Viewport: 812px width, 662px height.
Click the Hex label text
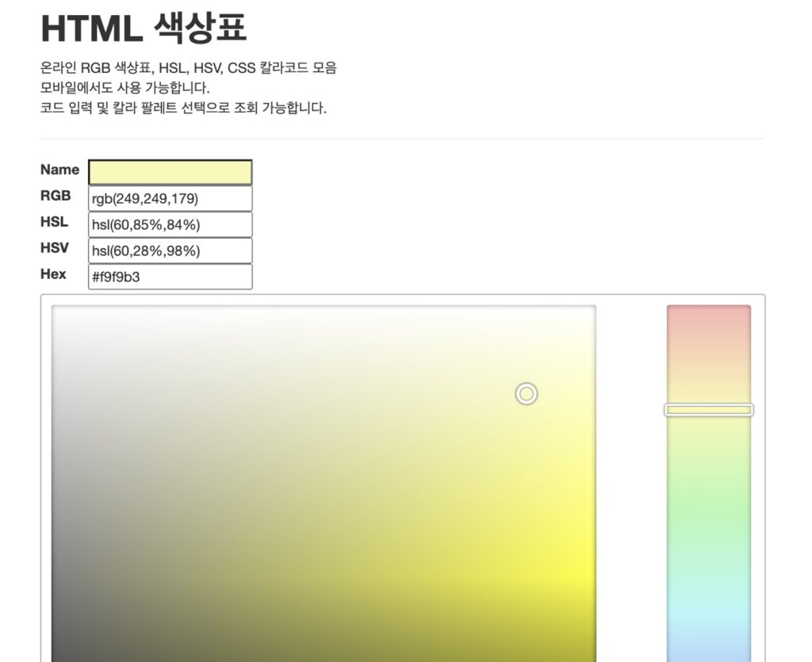pyautogui.click(x=53, y=274)
